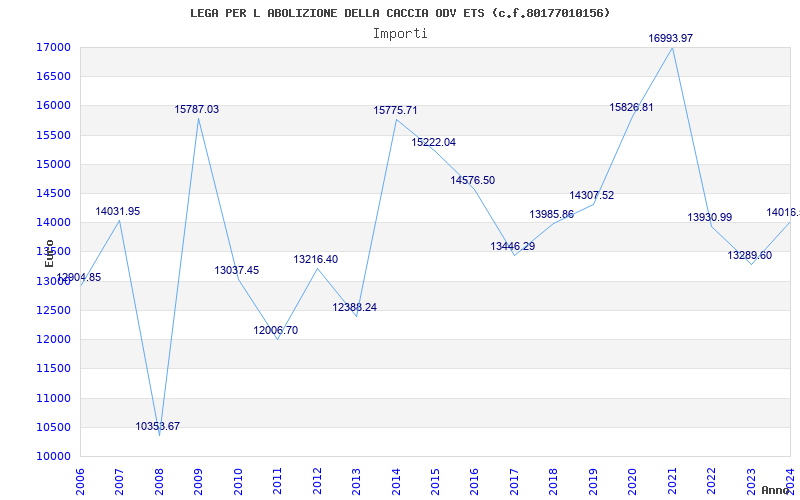Click the data label 14031.95
The image size is (800, 500).
click(118, 211)
